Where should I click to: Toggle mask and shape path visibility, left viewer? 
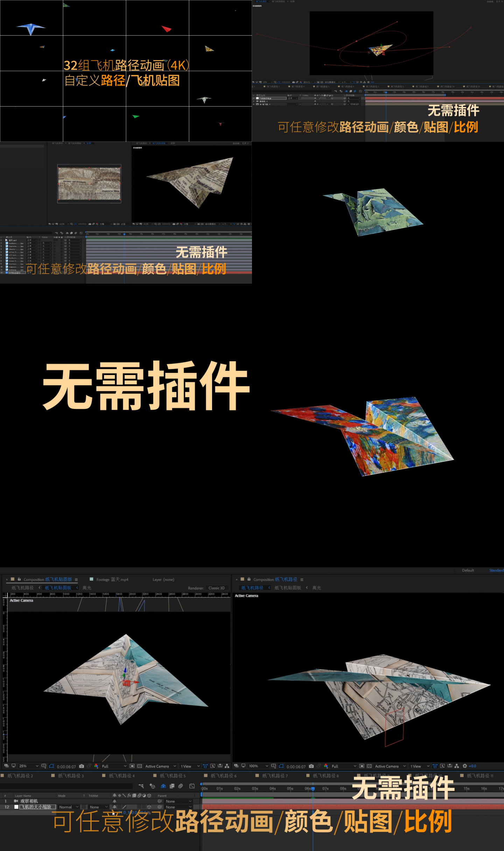tap(51, 766)
